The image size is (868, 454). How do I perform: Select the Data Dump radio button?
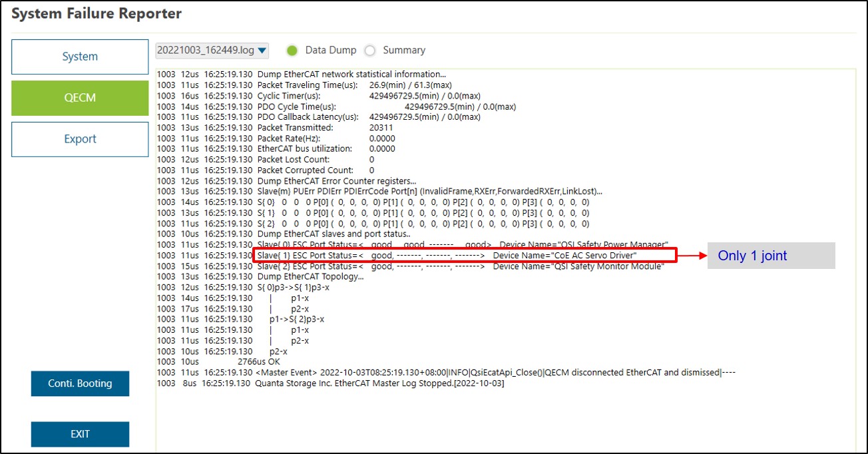[292, 51]
